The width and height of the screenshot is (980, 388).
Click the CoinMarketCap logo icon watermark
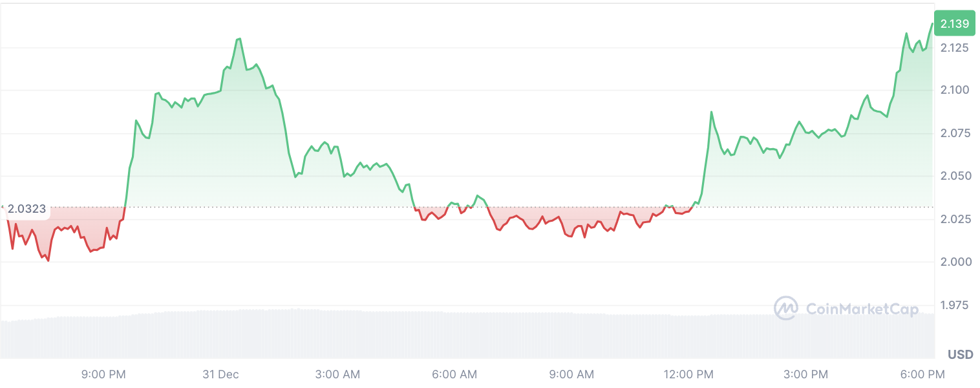786,308
